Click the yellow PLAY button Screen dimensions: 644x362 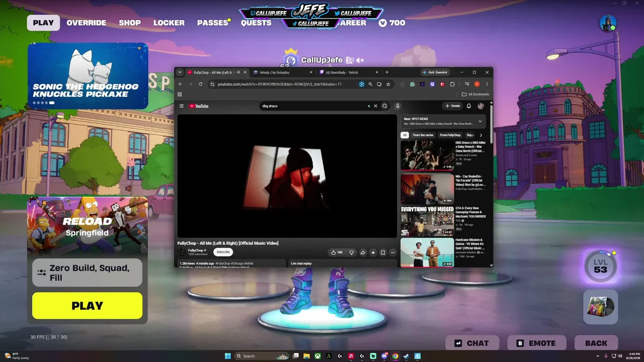click(87, 306)
